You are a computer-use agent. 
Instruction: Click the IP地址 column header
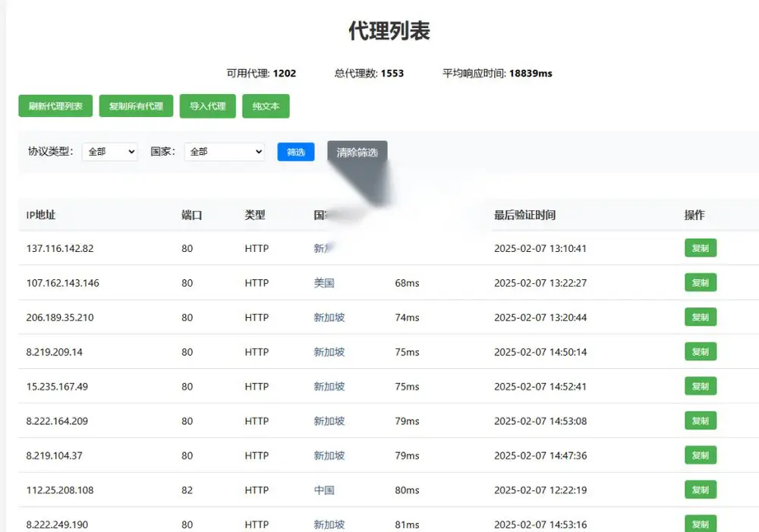41,215
